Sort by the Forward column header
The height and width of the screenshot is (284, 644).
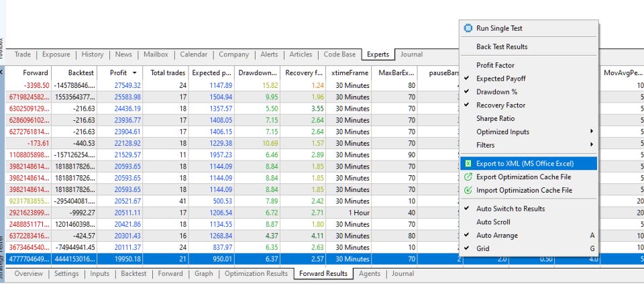point(28,73)
